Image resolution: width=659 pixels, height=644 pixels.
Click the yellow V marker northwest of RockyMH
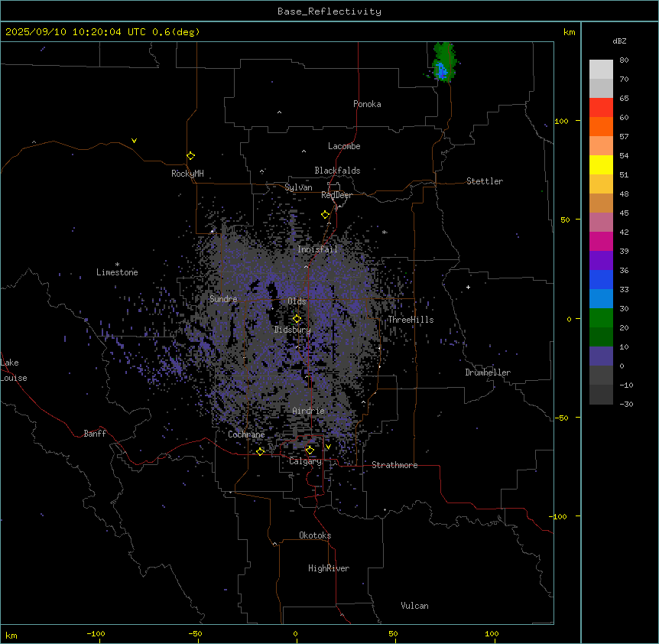click(x=134, y=141)
